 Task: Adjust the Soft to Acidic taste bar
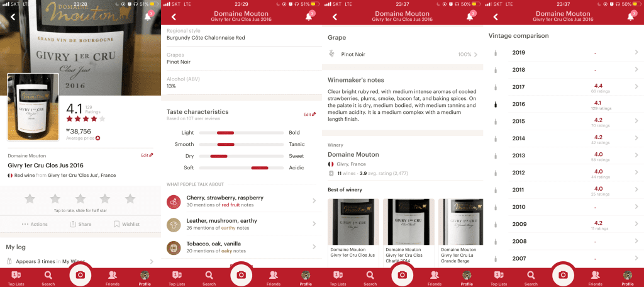coord(241,168)
